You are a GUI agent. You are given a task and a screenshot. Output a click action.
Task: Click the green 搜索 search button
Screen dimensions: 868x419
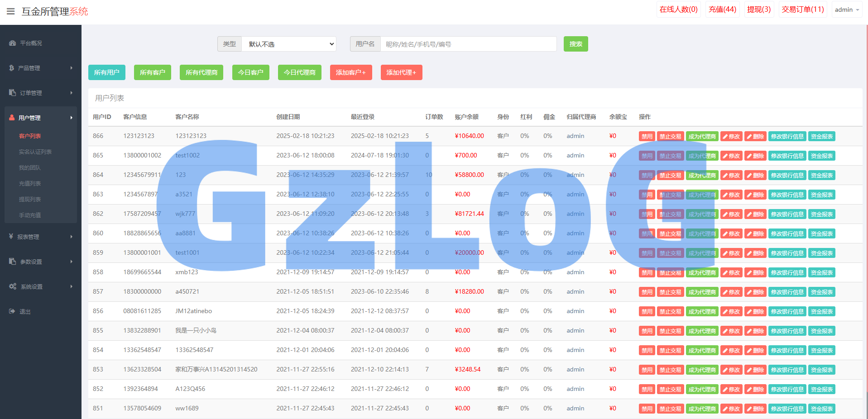575,44
